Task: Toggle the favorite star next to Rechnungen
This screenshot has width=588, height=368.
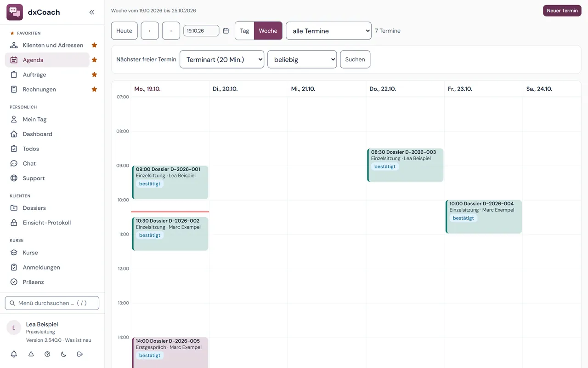Action: [x=94, y=89]
